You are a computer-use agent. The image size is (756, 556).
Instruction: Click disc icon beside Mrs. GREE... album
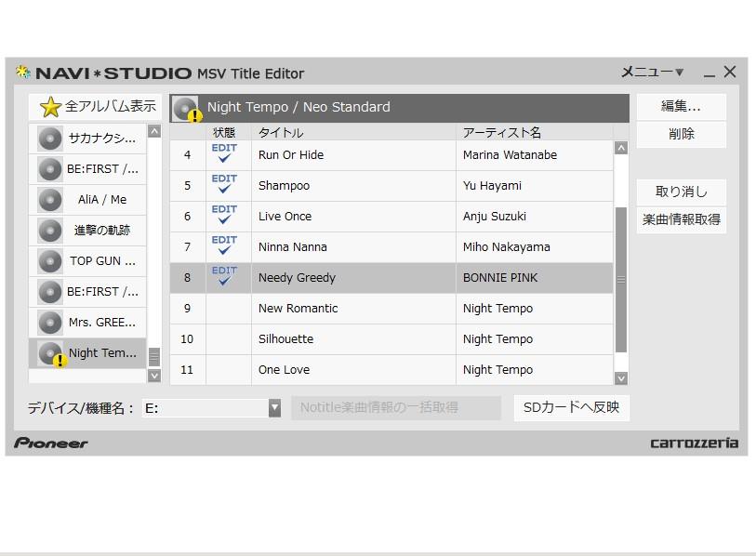click(x=50, y=323)
